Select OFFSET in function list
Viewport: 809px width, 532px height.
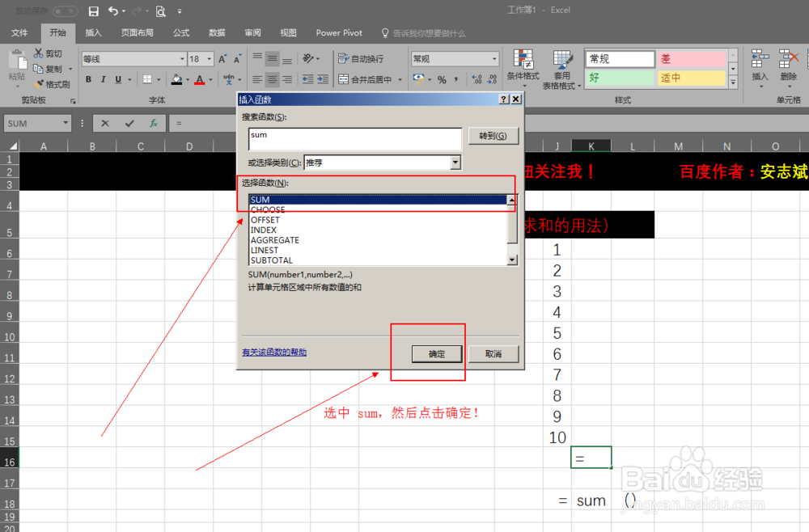378,220
